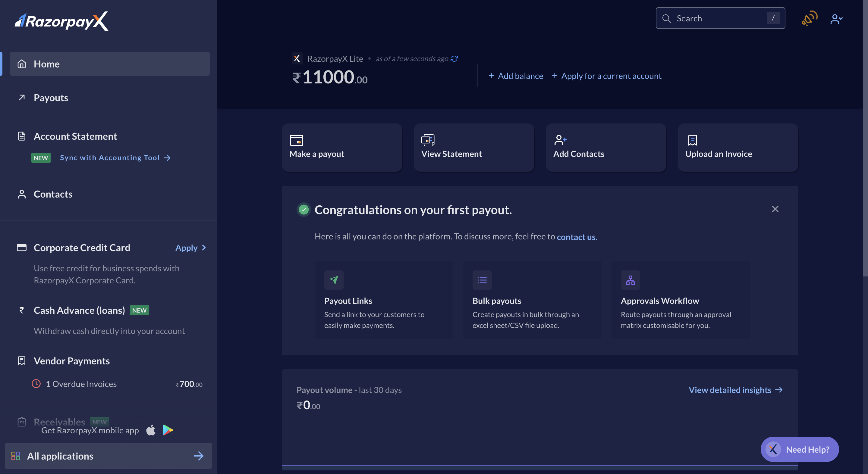Click the Receivables sidebar item

[x=59, y=422]
